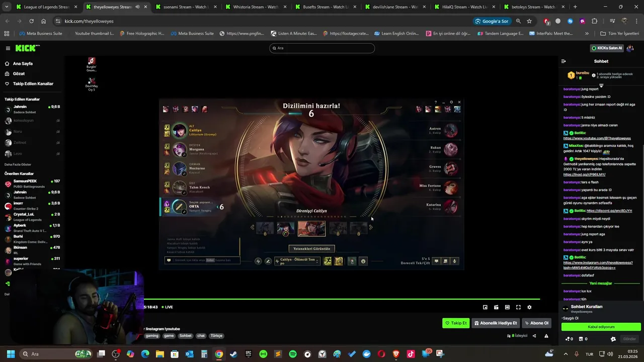
Task: Select the Sohbet stream tag
Action: point(185,336)
